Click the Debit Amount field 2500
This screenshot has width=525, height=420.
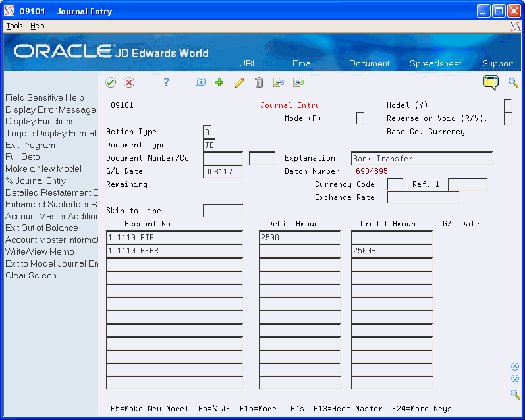point(300,237)
